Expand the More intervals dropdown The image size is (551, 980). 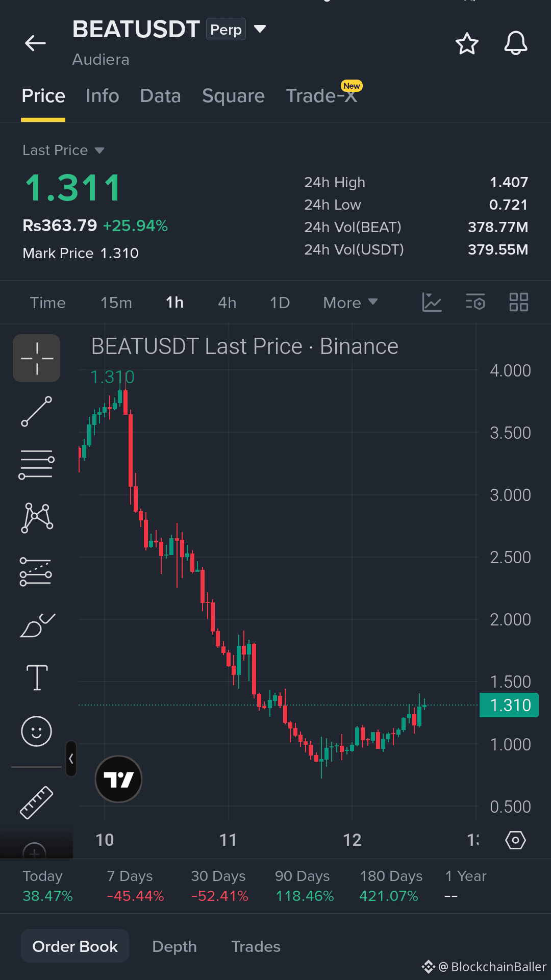pyautogui.click(x=350, y=303)
